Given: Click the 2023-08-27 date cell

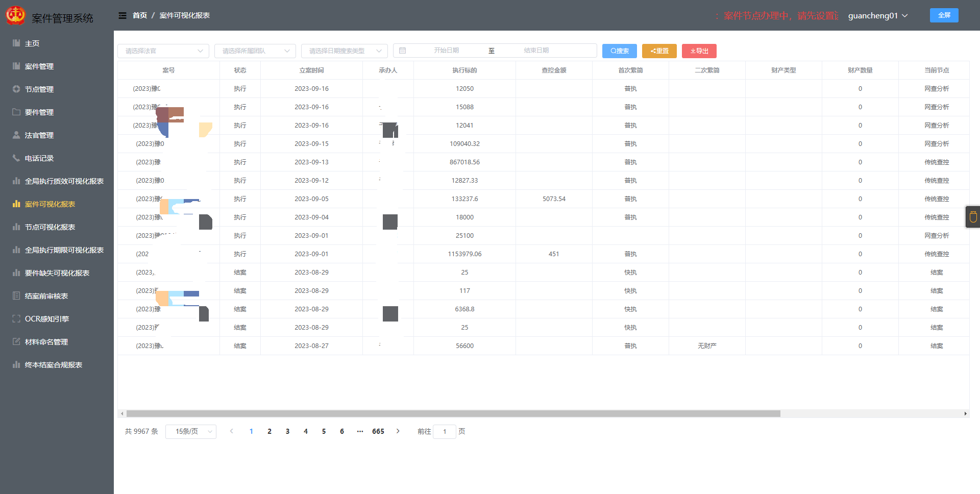Looking at the screenshot, I should (x=311, y=346).
